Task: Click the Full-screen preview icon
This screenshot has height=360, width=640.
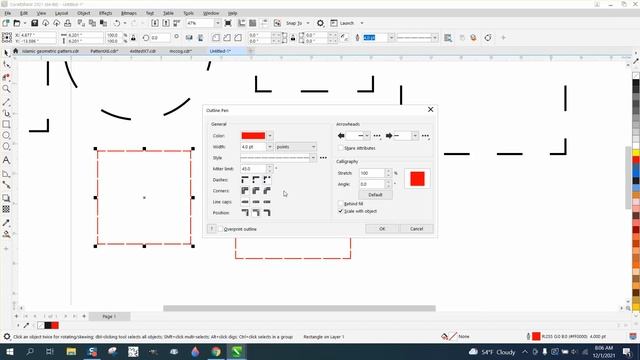Action: click(228, 23)
